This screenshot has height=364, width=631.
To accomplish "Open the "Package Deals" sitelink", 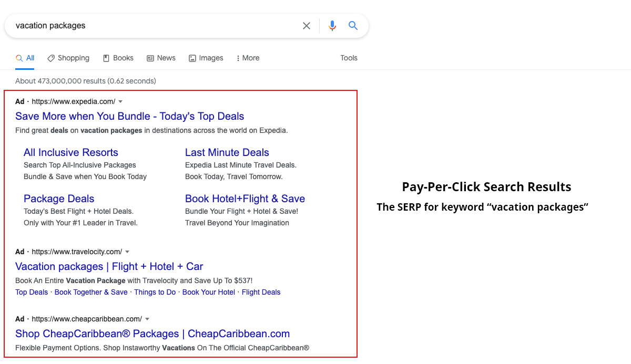I will pos(59,199).
